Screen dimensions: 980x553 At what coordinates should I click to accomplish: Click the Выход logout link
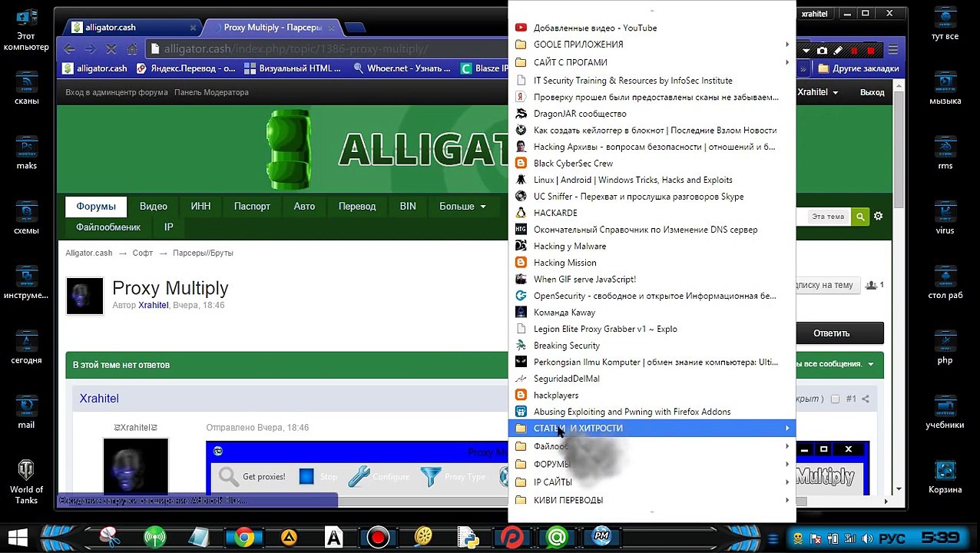(x=872, y=92)
